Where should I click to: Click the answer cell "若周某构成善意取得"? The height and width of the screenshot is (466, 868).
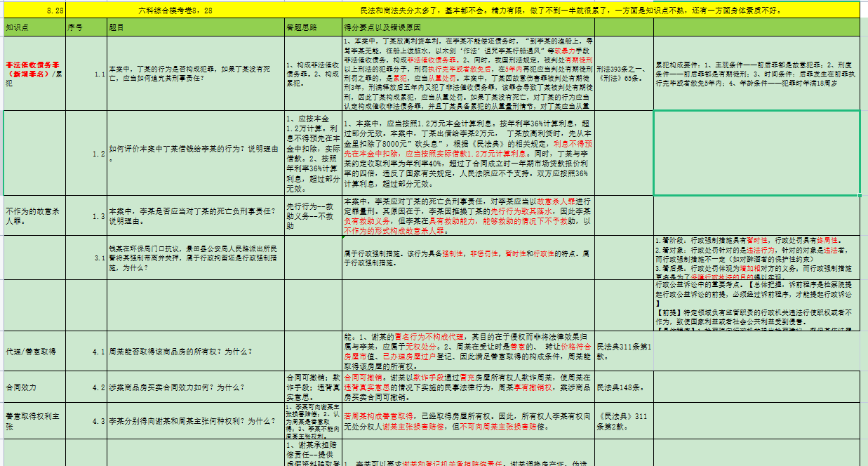click(x=469, y=421)
